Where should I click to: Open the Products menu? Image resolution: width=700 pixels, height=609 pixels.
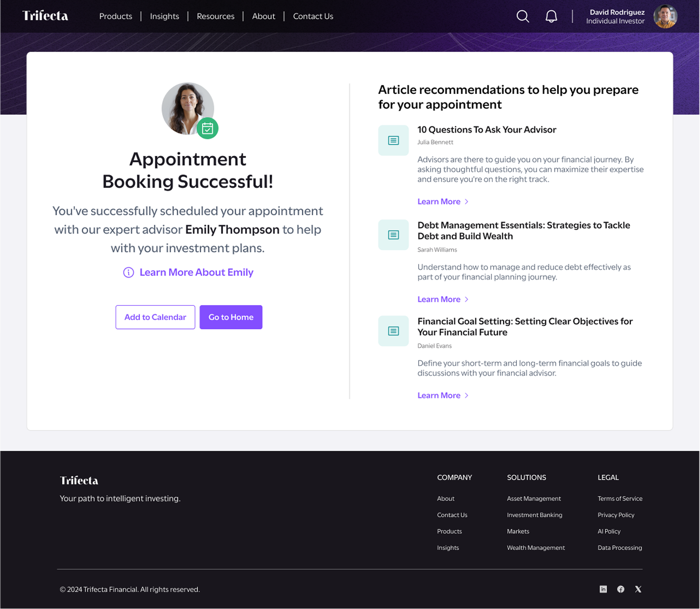click(116, 16)
